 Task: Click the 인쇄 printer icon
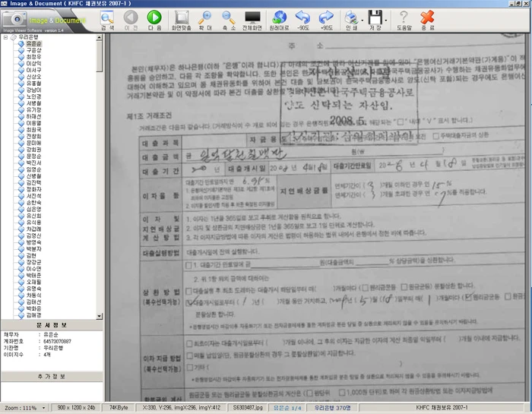click(351, 20)
